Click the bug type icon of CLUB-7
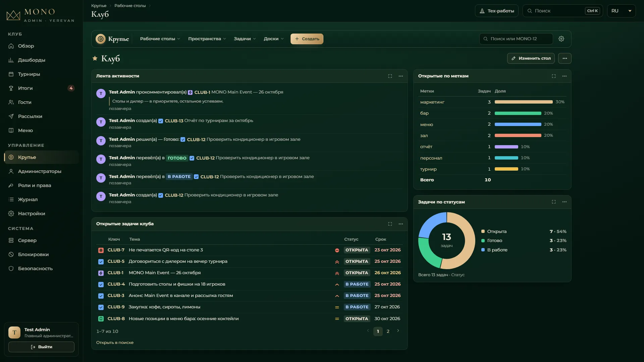Viewport: 644px width, 362px height. point(101,250)
